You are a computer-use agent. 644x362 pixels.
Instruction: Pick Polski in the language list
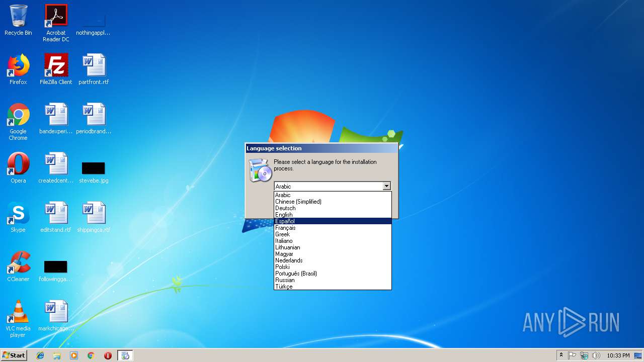pyautogui.click(x=333, y=267)
